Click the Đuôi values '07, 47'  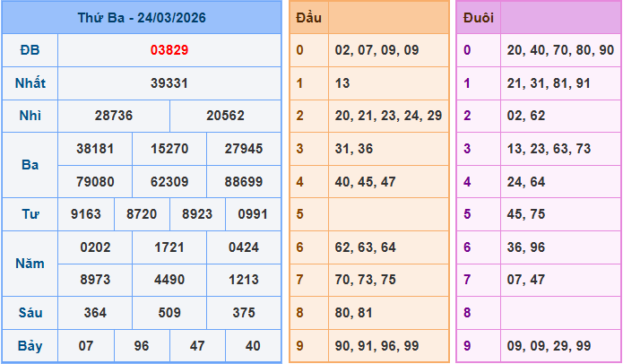[x=526, y=280]
